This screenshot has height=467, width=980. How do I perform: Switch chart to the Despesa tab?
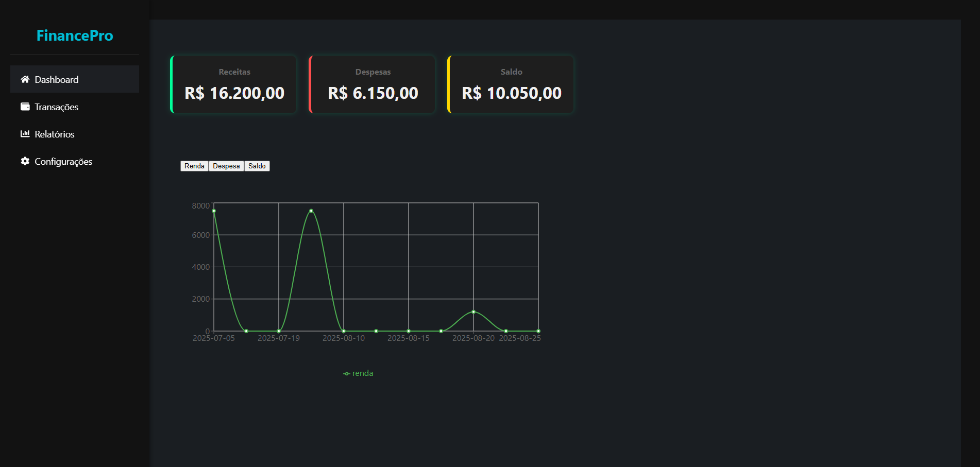[226, 166]
